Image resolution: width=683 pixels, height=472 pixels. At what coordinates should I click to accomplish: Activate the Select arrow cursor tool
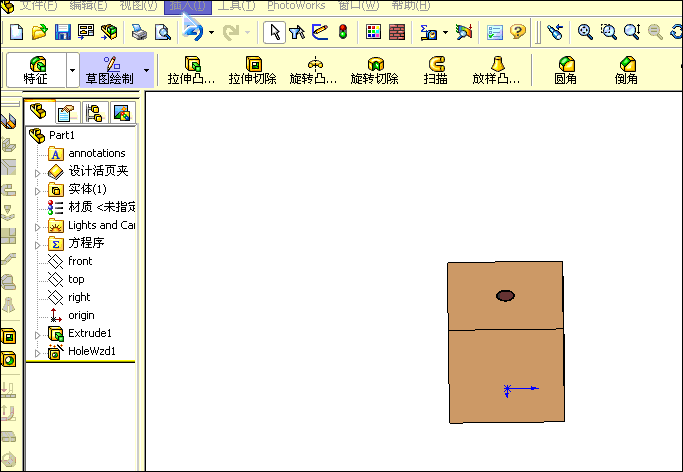274,32
